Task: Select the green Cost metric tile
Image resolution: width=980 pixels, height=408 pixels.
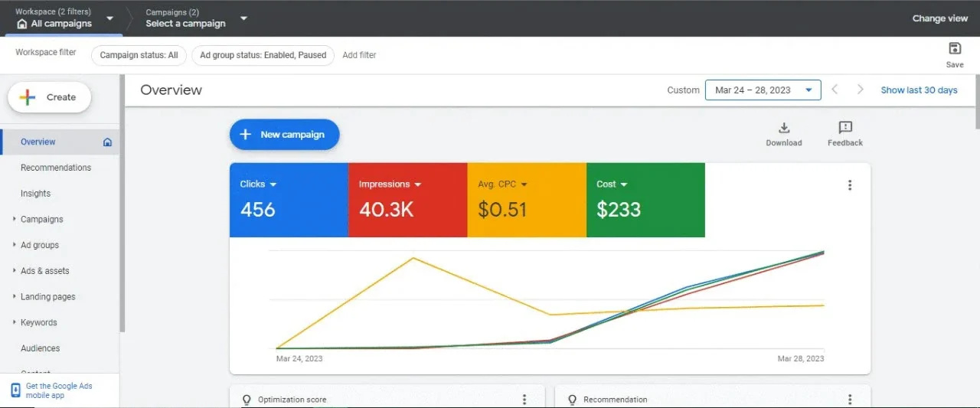Action: pos(645,200)
